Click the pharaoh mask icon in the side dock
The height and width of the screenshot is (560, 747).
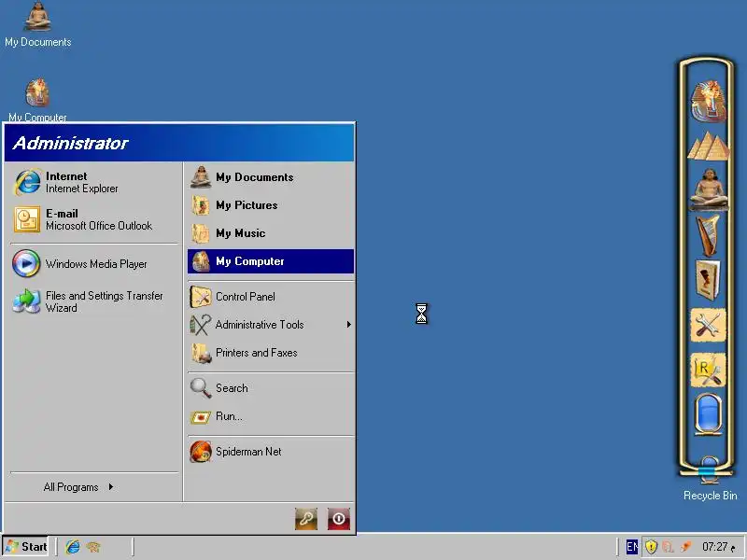709,102
